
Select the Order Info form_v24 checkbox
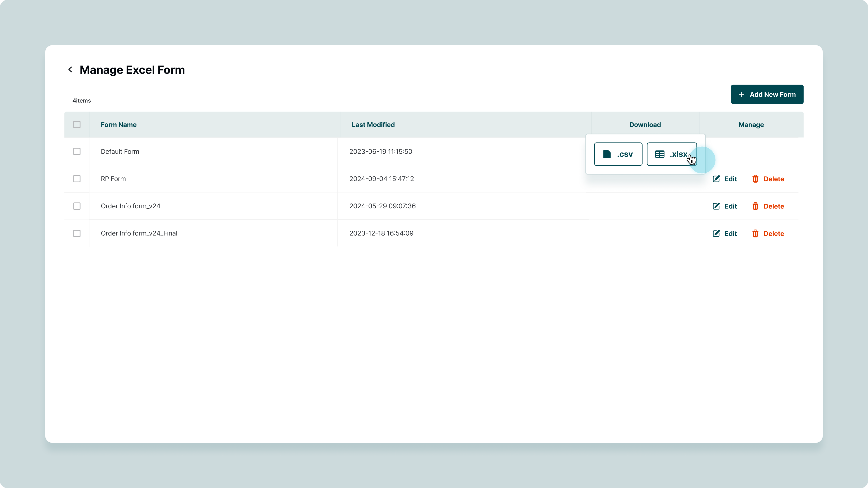point(77,206)
